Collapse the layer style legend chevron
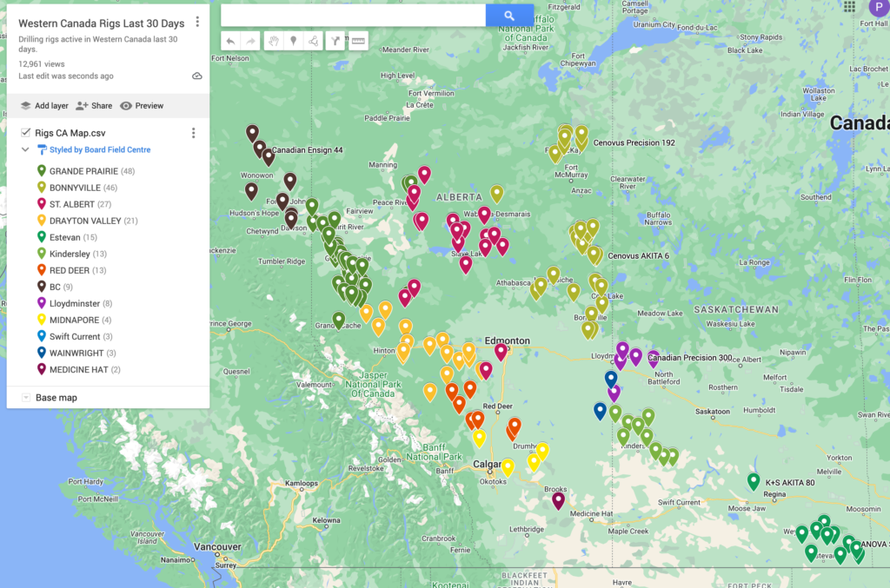The height and width of the screenshot is (588, 890). click(25, 149)
